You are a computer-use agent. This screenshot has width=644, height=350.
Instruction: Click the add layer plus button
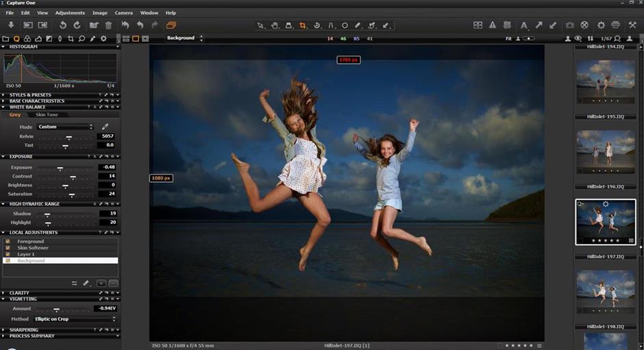pyautogui.click(x=101, y=283)
